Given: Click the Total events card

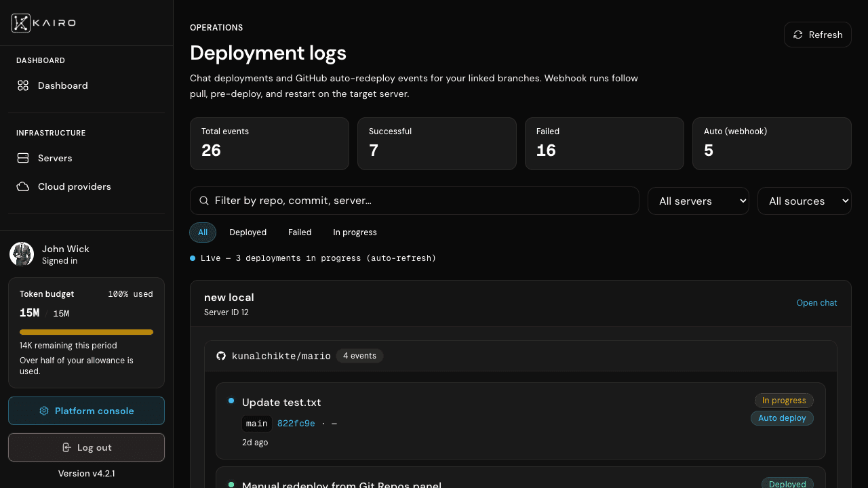Looking at the screenshot, I should pos(270,144).
